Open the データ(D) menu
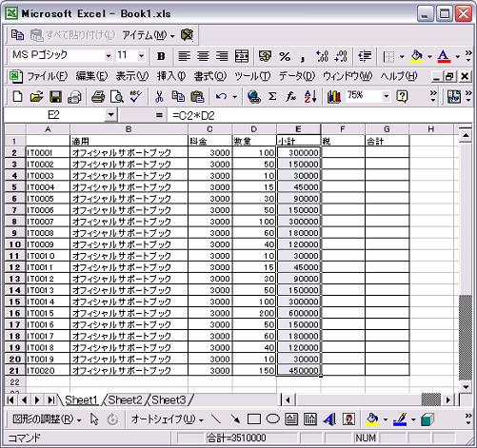 coord(296,76)
